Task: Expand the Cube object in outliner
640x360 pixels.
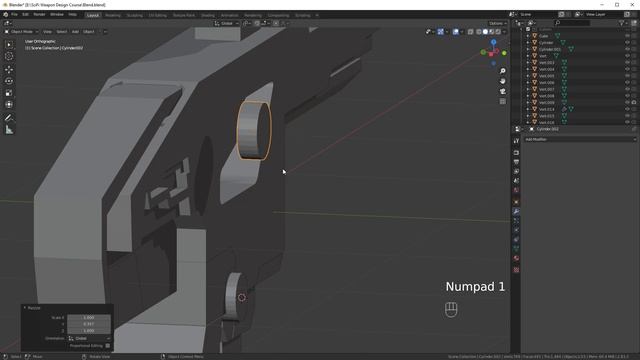Action: 528,36
